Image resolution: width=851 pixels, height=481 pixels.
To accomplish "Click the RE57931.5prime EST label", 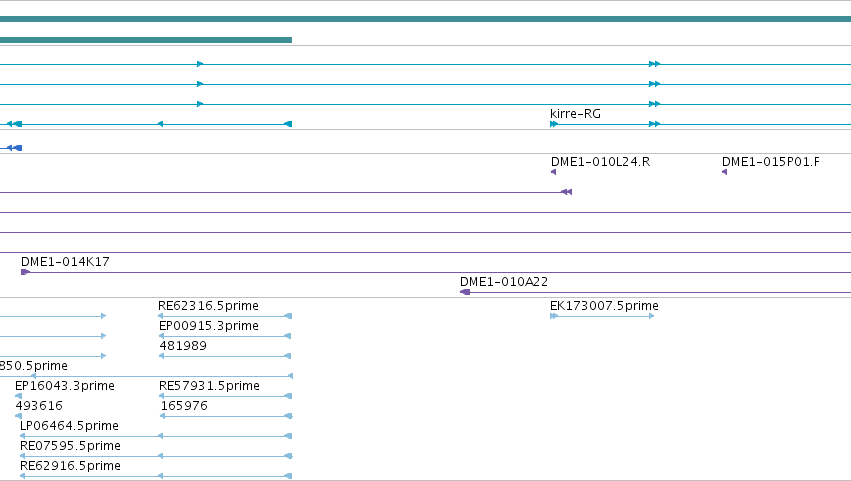I will (x=209, y=386).
